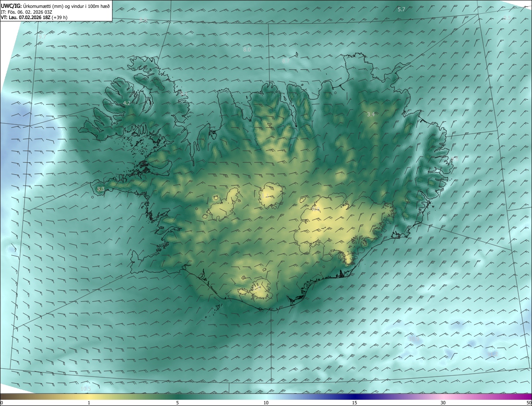Click the '9.7' value in the northwest sea
Image resolution: width=532 pixels, height=406 pixels.
tap(42, 37)
